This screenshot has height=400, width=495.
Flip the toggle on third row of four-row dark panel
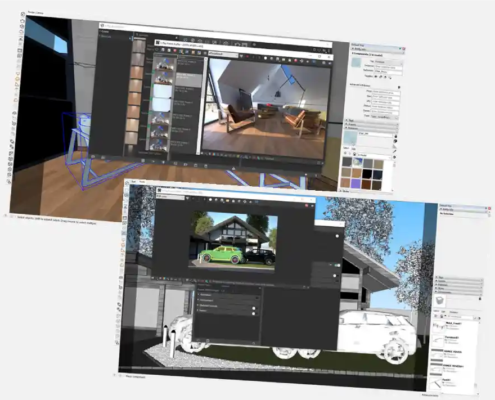point(254,308)
